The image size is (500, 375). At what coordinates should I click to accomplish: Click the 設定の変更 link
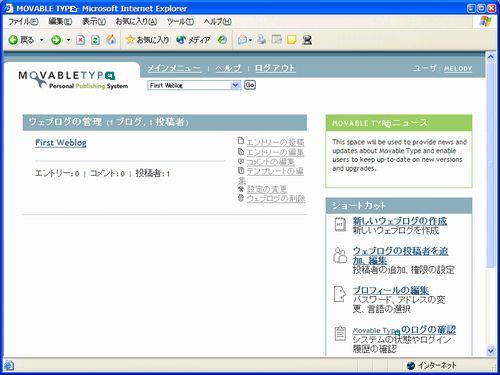tap(267, 189)
